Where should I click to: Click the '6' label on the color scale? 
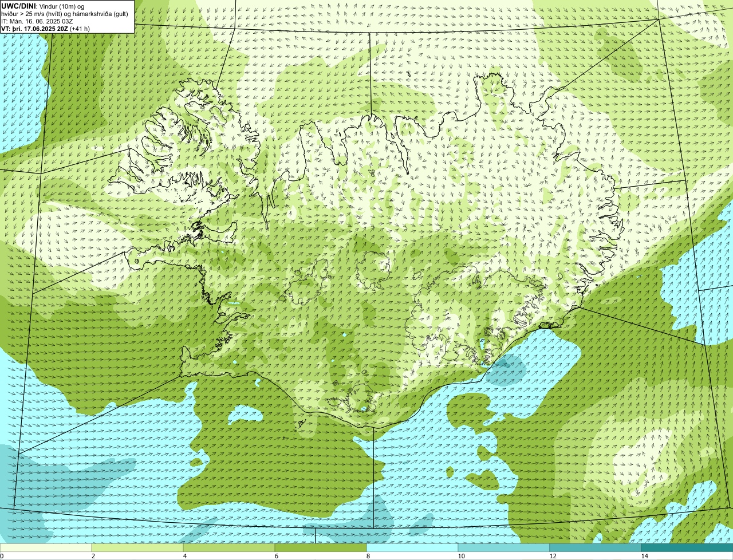pyautogui.click(x=276, y=556)
